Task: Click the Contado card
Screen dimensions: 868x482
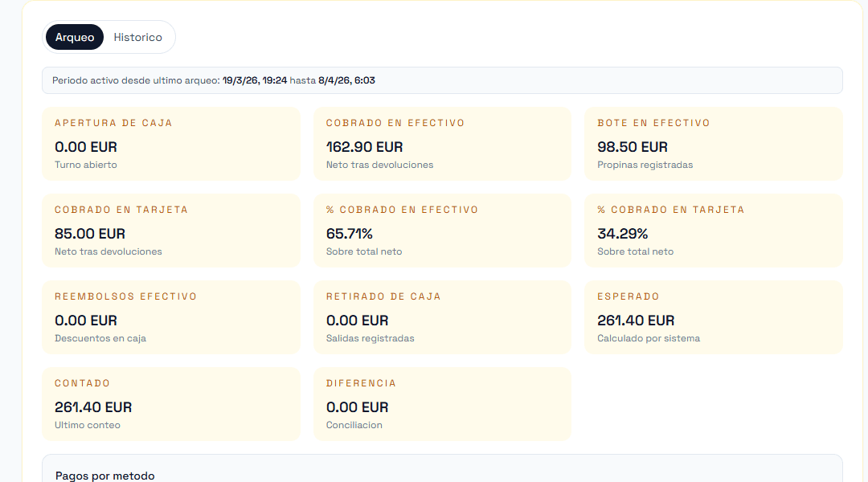Action: click(x=170, y=404)
